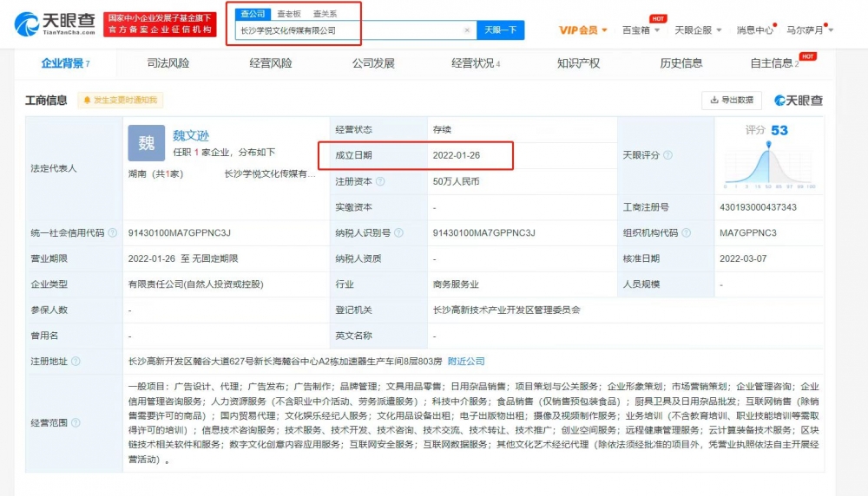Image resolution: width=868 pixels, height=496 pixels.
Task: Click the 导出数据 export button
Action: [x=731, y=100]
